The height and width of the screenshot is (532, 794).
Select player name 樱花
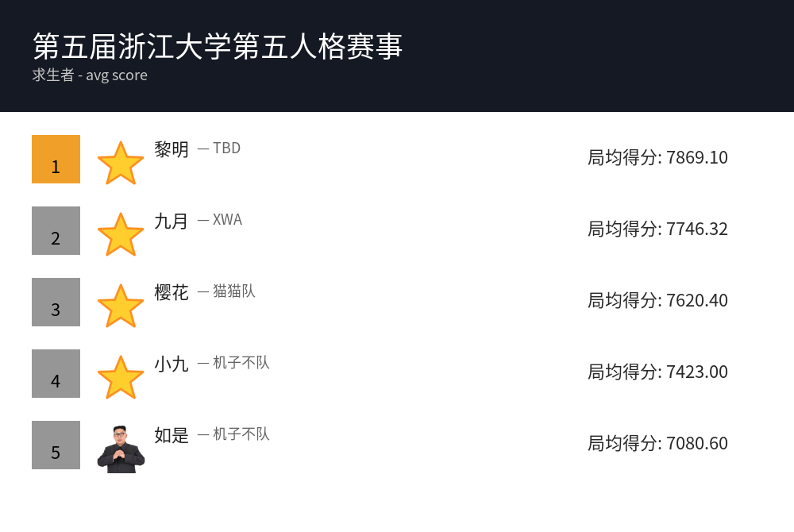[x=172, y=292]
